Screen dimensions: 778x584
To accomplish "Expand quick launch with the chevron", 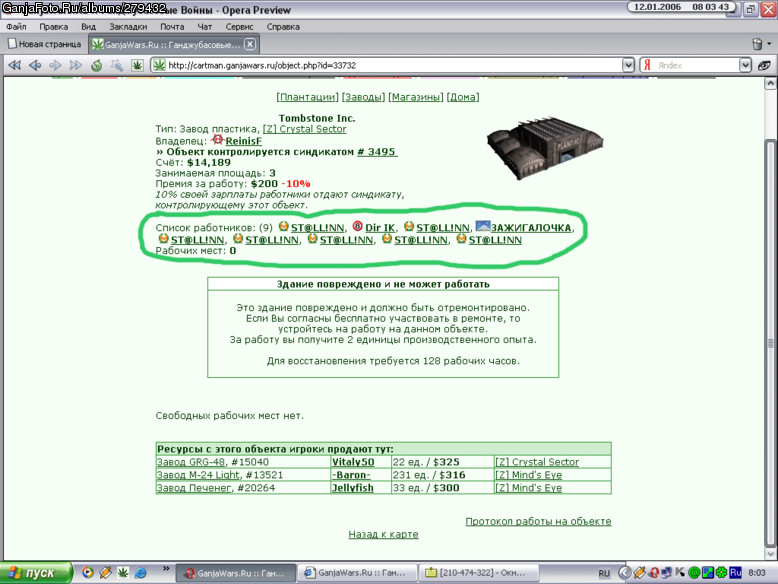I will tap(166, 569).
